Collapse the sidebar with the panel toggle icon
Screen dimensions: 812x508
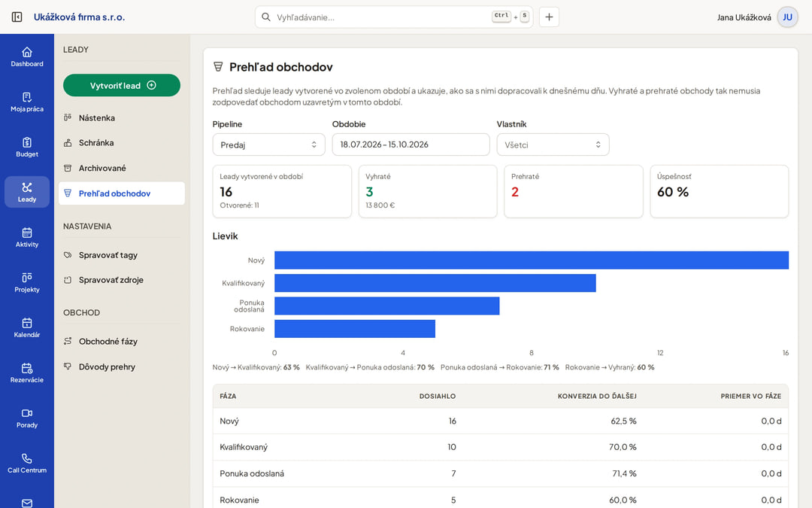(17, 17)
